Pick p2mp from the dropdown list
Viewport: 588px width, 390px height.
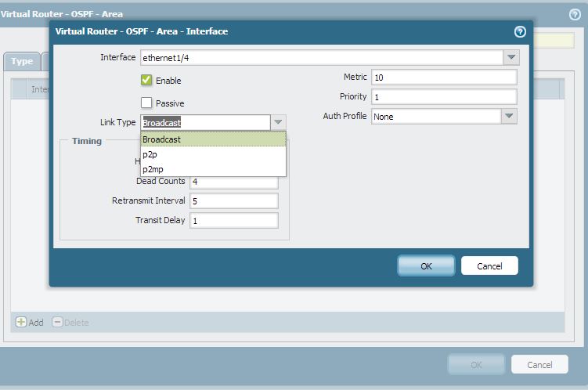click(x=213, y=168)
